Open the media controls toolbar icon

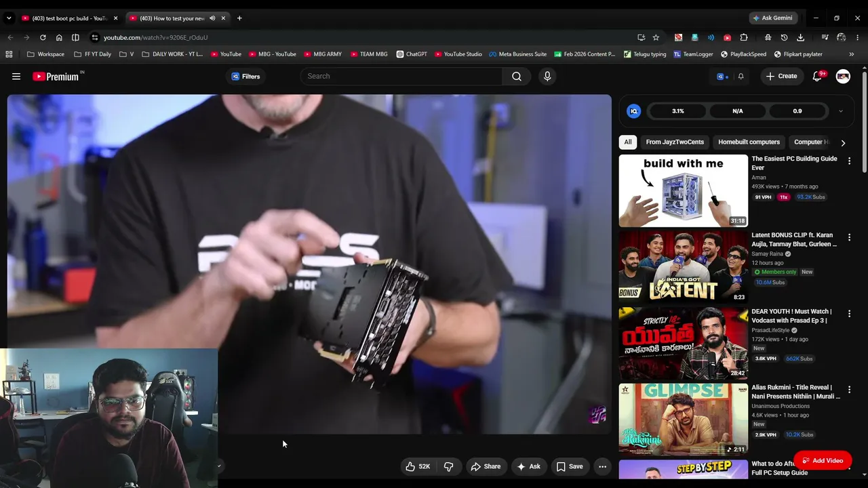(825, 37)
